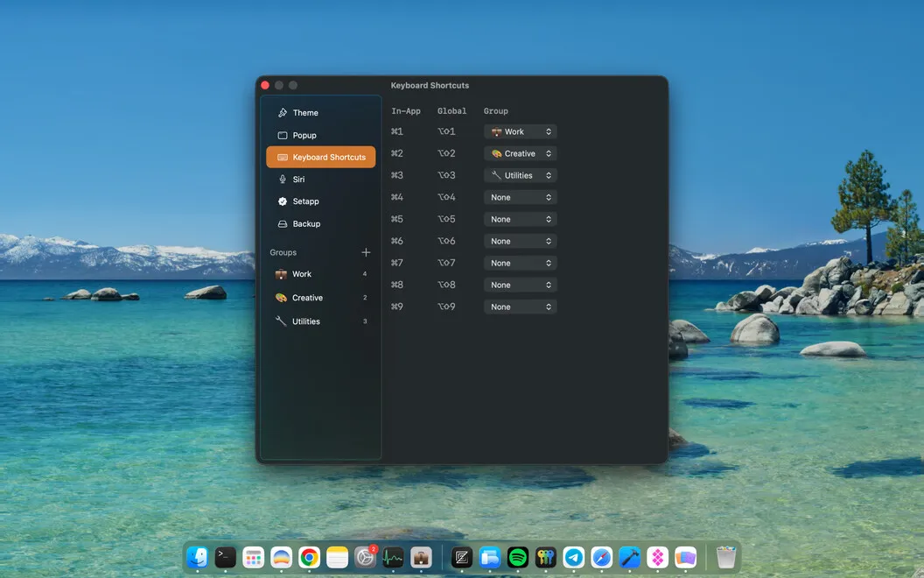Image resolution: width=924 pixels, height=578 pixels.
Task: Add a new group with the plus icon
Action: click(366, 252)
